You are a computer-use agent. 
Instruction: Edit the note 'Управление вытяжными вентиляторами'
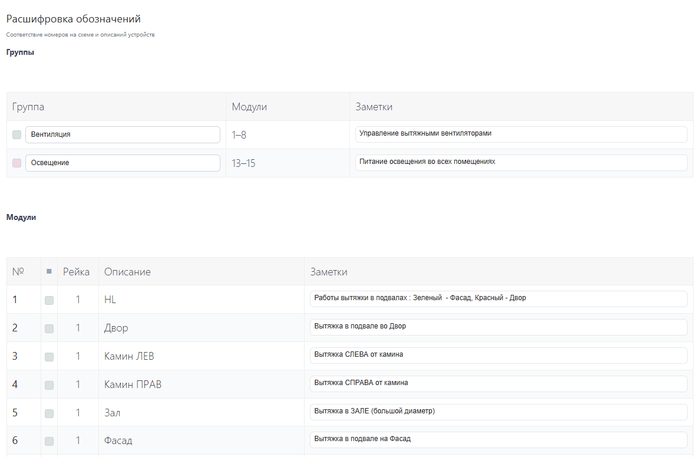[521, 134]
